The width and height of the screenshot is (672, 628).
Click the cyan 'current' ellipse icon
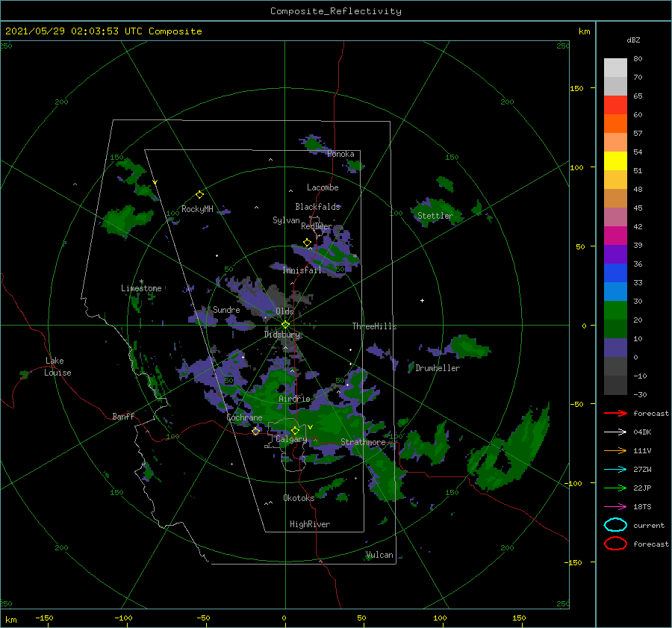click(x=615, y=525)
